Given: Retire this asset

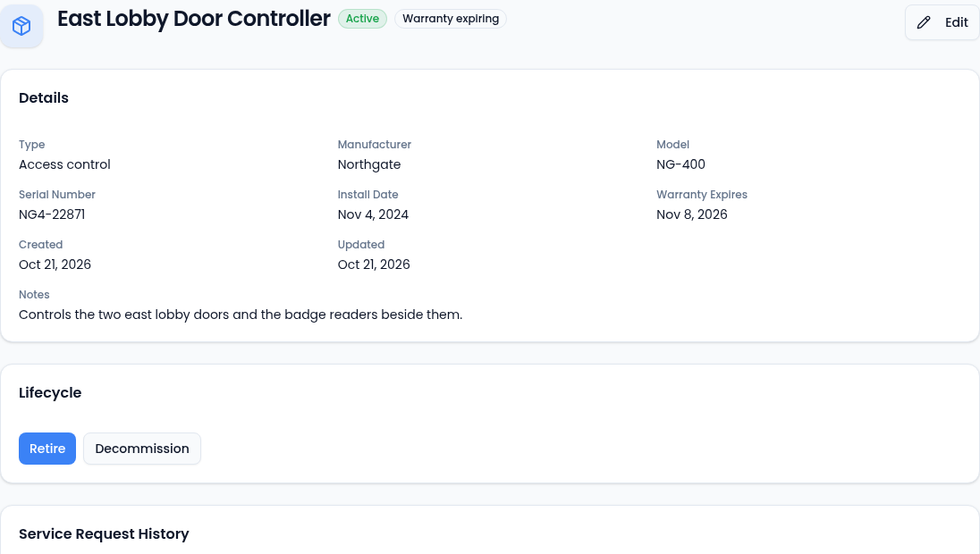Looking at the screenshot, I should 47,449.
